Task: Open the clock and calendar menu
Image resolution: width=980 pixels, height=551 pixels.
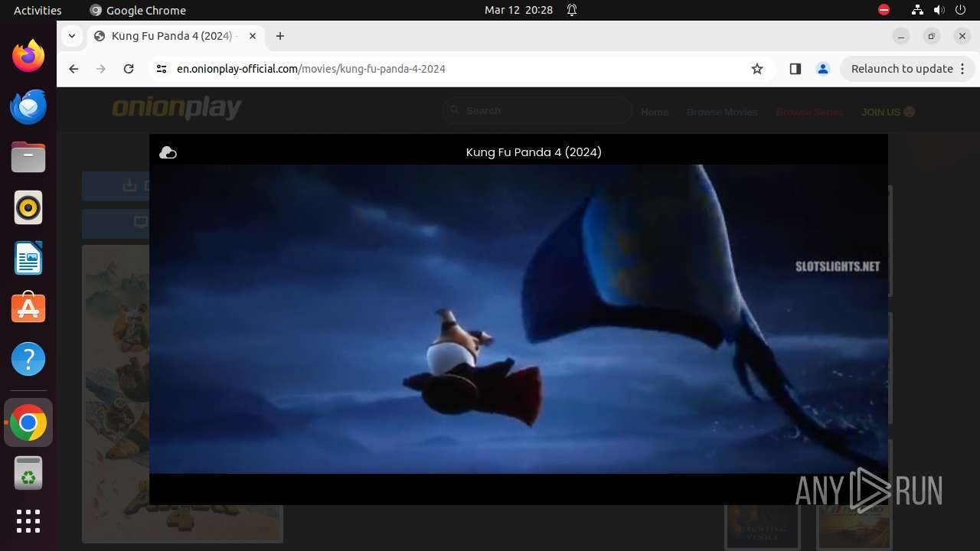Action: [x=518, y=10]
